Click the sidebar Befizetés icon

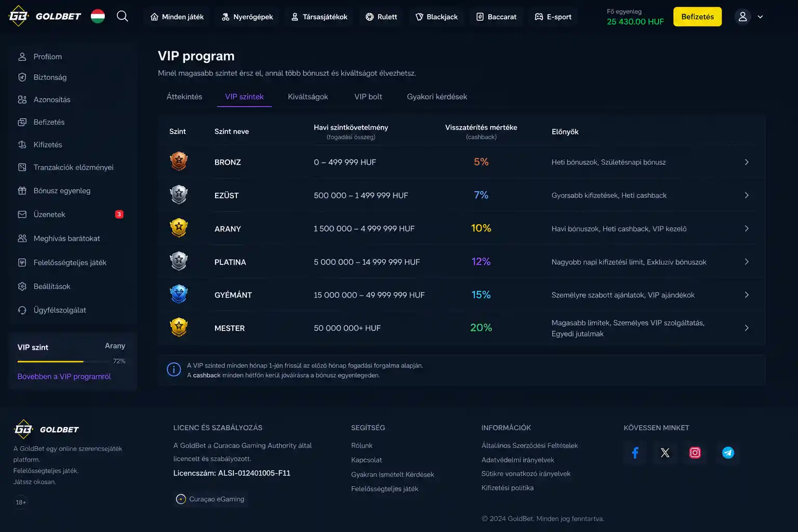point(22,122)
